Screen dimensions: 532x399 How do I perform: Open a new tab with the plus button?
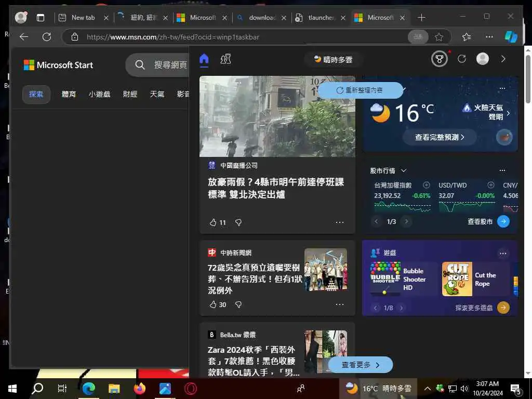click(x=421, y=17)
